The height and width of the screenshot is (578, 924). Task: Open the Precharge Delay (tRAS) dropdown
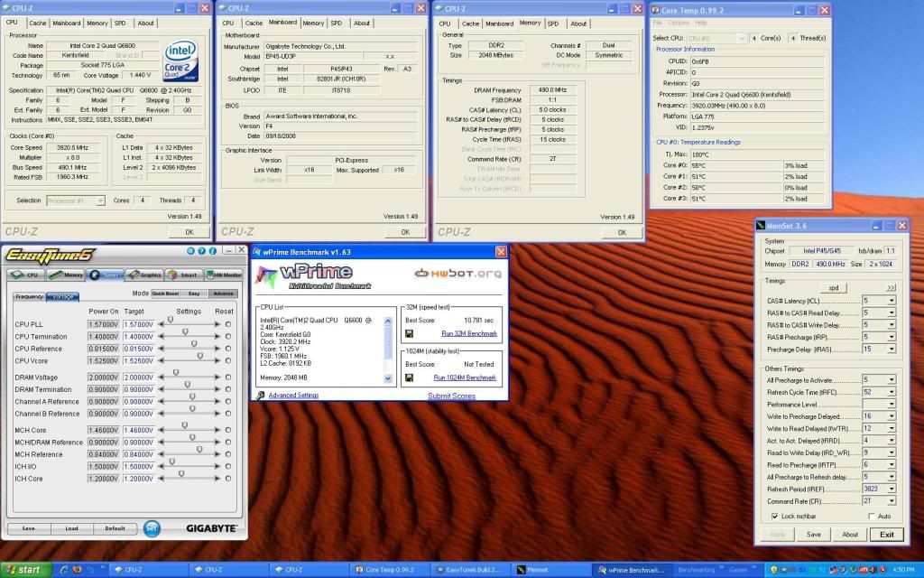(891, 350)
